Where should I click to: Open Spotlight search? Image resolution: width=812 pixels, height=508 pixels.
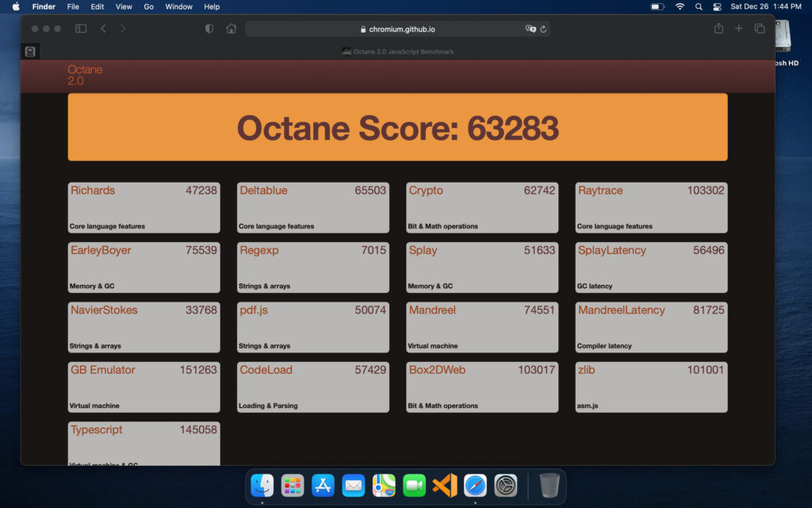pyautogui.click(x=699, y=6)
